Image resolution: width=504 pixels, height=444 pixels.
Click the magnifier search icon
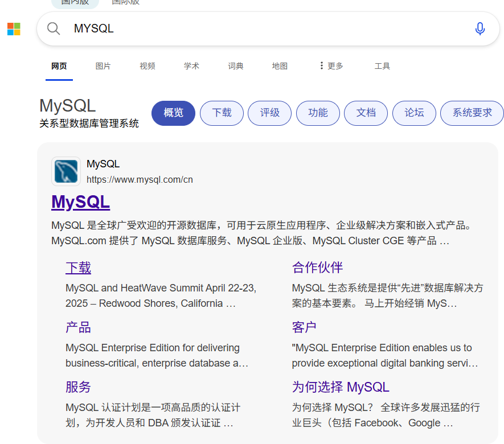click(x=54, y=28)
